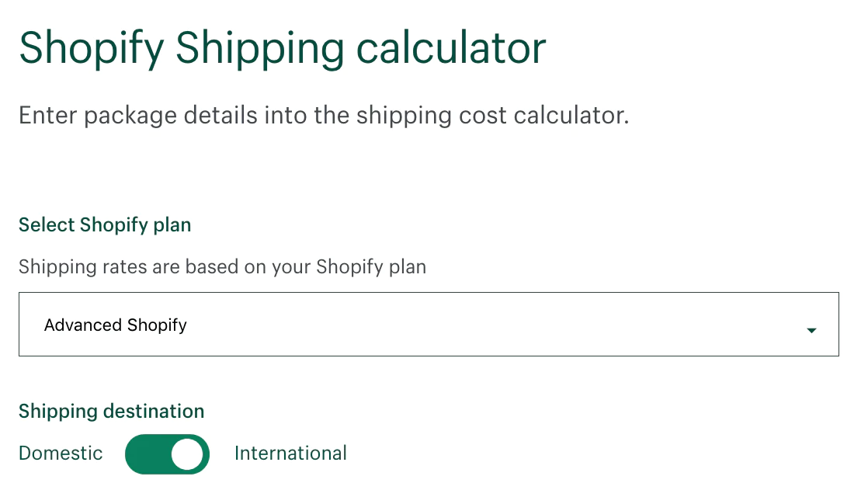Click the word 'Shopify' in the page title
The width and height of the screenshot is (868, 497).
click(92, 48)
